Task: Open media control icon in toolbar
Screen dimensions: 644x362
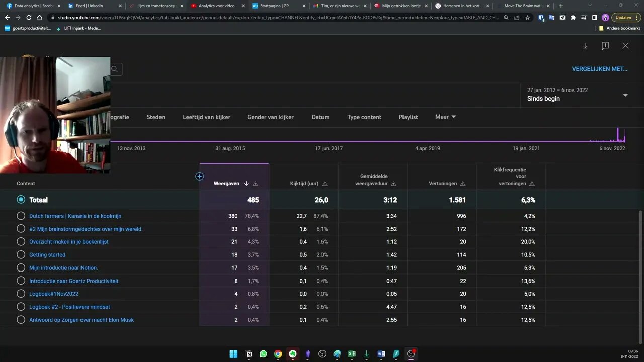Action: click(x=584, y=17)
